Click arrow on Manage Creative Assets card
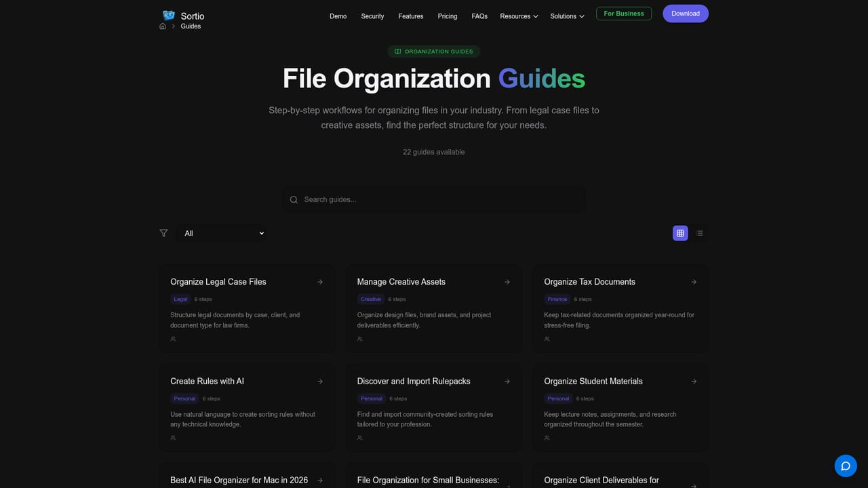Image resolution: width=868 pixels, height=488 pixels. (507, 282)
